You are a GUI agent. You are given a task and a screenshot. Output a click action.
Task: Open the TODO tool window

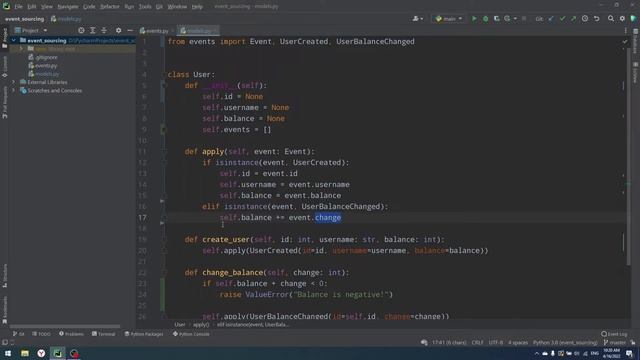click(x=41, y=334)
